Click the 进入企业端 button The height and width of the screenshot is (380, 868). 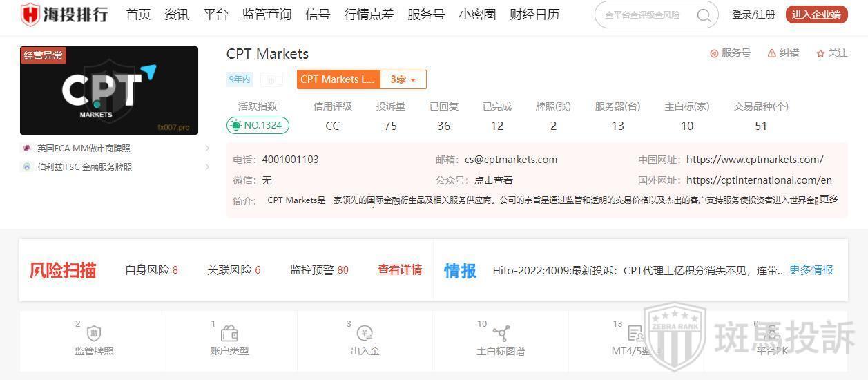coord(816,15)
